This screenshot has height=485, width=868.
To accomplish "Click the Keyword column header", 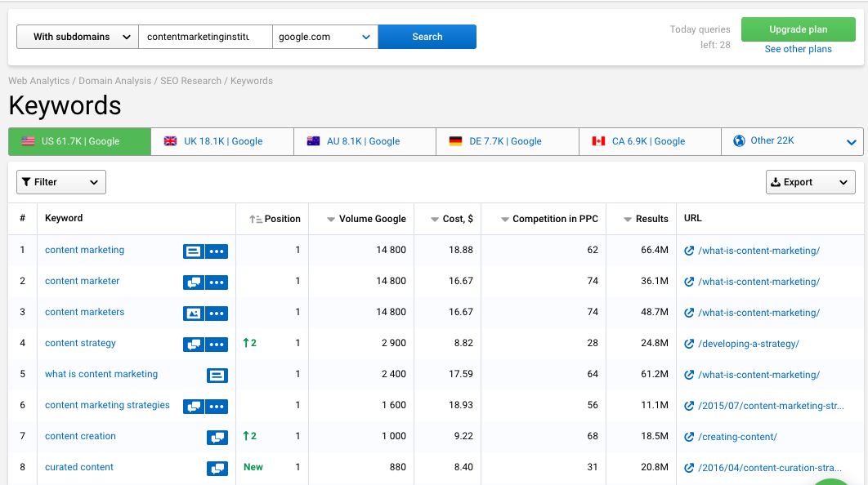I will tap(64, 218).
